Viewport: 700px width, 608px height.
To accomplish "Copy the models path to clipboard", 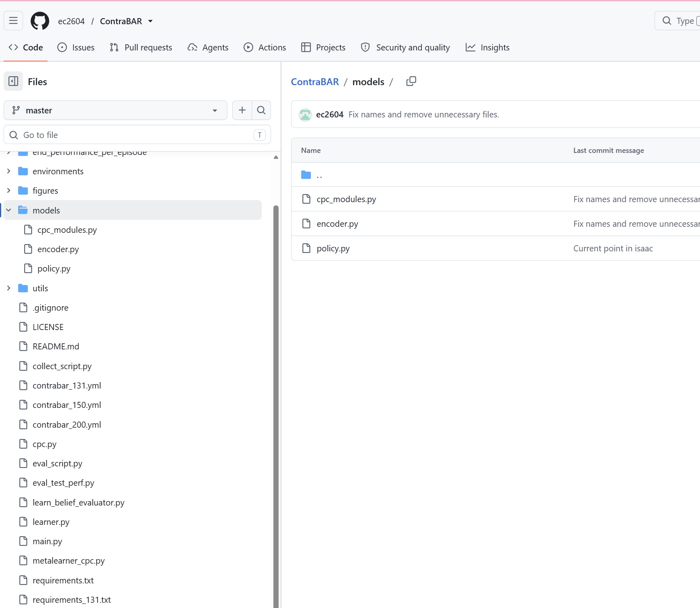I will (x=411, y=81).
